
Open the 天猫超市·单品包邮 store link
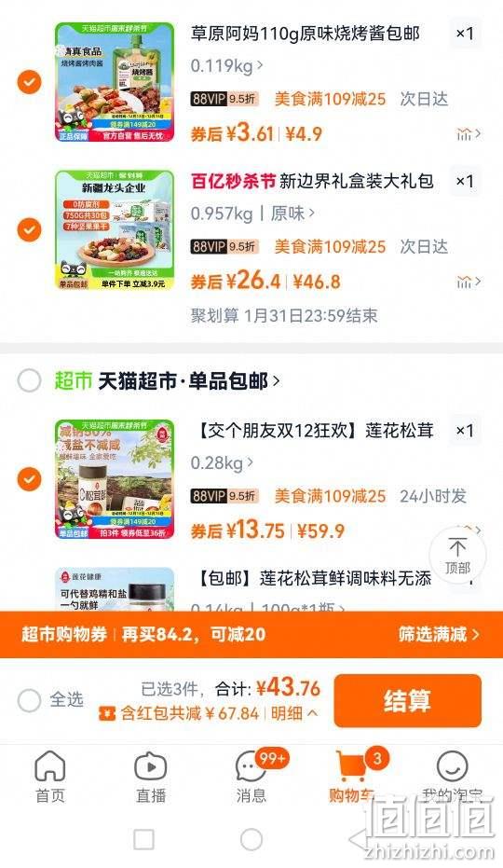tap(188, 380)
